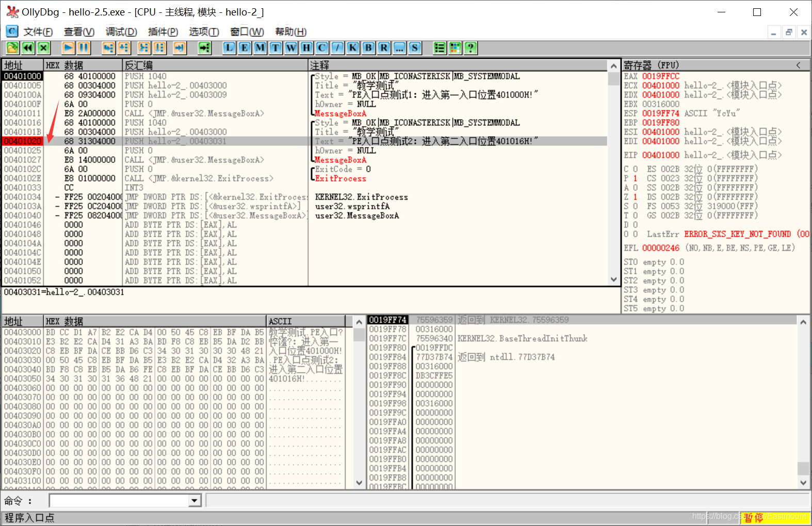Open Run trace with ellipsis button
This screenshot has height=526, width=812.
(399, 48)
